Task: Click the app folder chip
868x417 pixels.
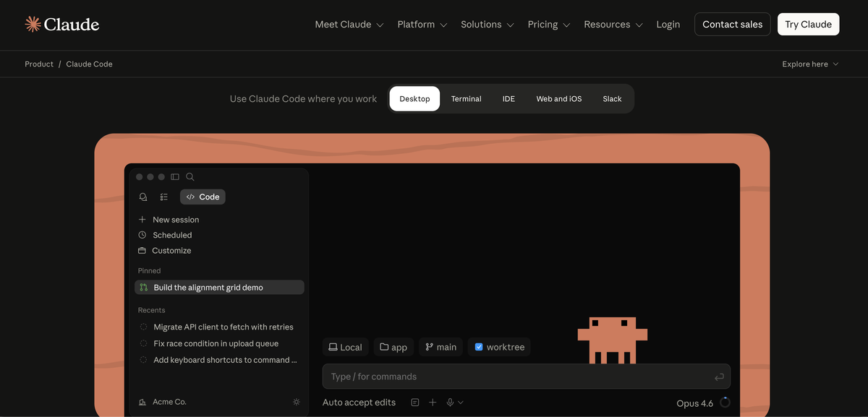Action: [393, 347]
